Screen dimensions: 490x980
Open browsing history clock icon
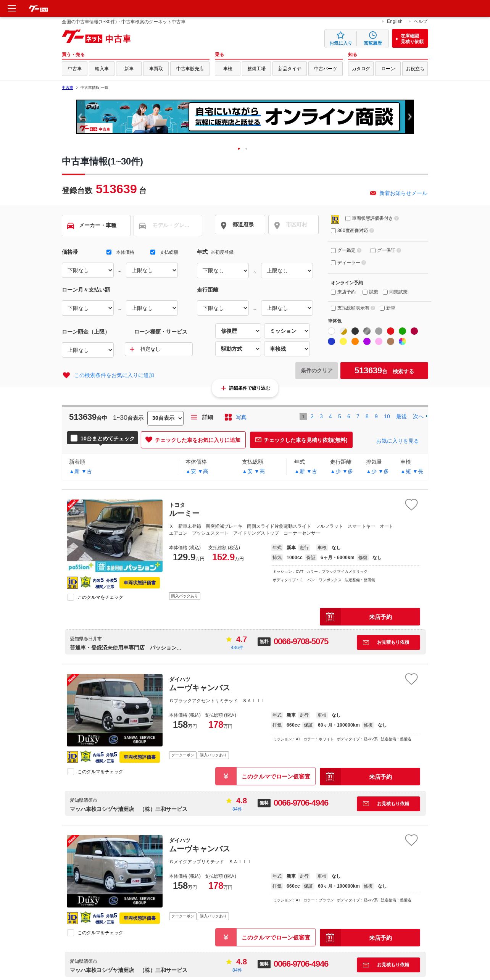[372, 39]
